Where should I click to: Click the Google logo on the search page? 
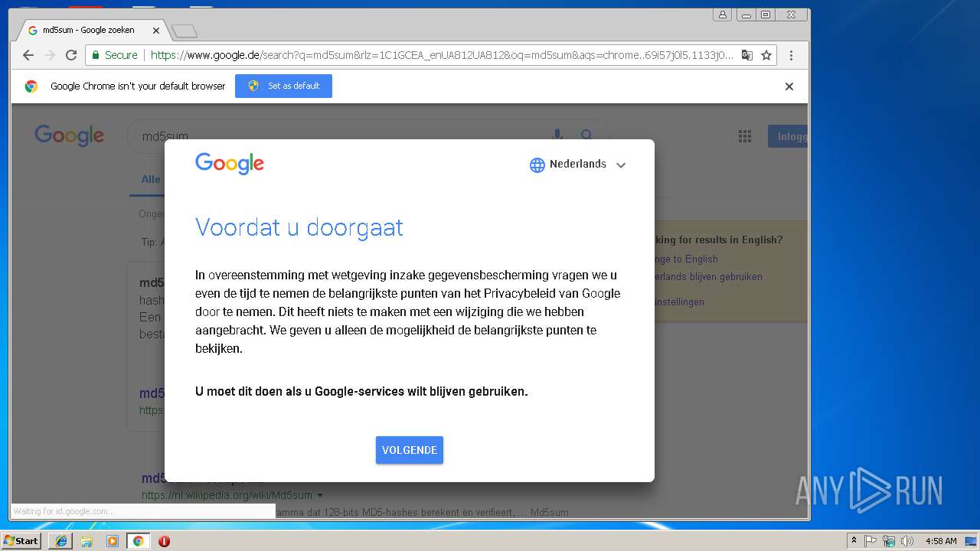click(69, 136)
